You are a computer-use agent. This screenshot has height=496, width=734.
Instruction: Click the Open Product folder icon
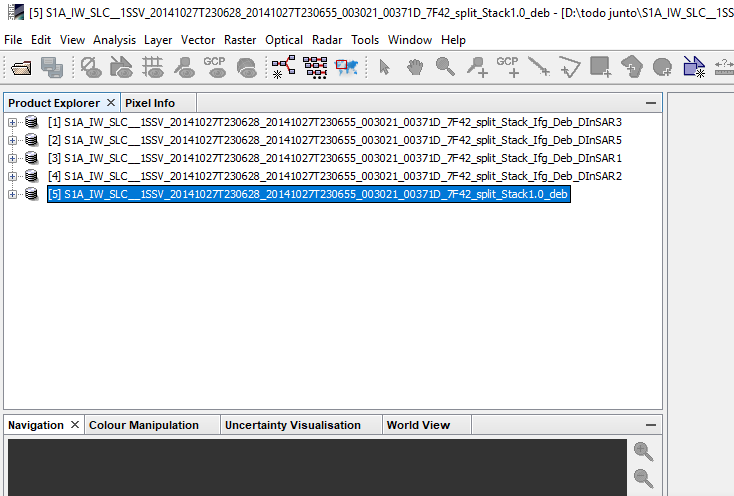tap(21, 67)
